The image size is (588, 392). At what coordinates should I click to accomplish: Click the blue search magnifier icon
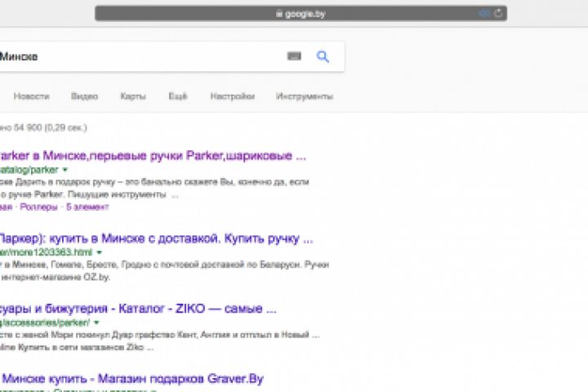point(323,56)
